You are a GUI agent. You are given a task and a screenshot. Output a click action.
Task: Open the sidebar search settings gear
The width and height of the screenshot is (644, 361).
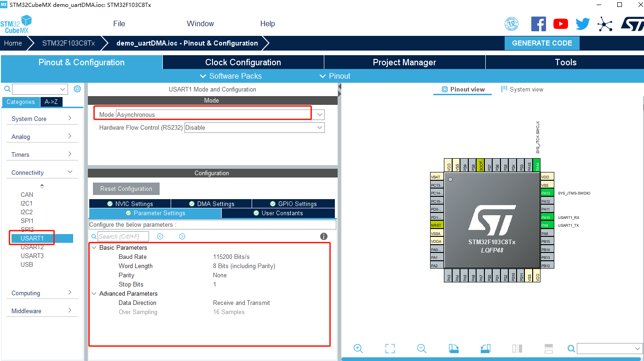click(x=77, y=88)
